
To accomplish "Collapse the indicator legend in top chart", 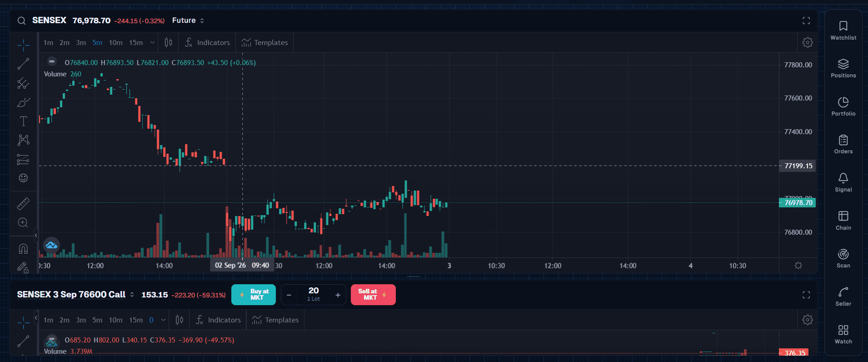I will 52,61.
